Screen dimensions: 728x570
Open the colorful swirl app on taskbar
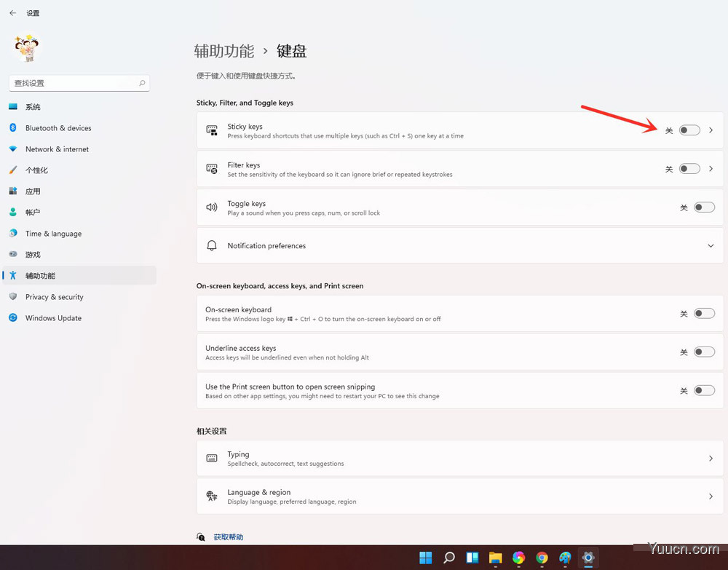click(518, 558)
